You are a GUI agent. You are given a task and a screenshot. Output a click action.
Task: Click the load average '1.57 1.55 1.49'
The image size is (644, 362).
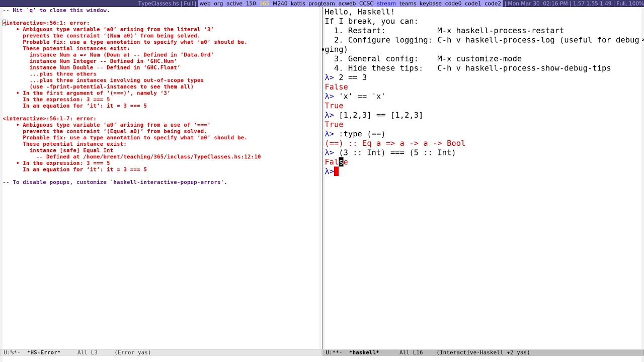point(593,4)
